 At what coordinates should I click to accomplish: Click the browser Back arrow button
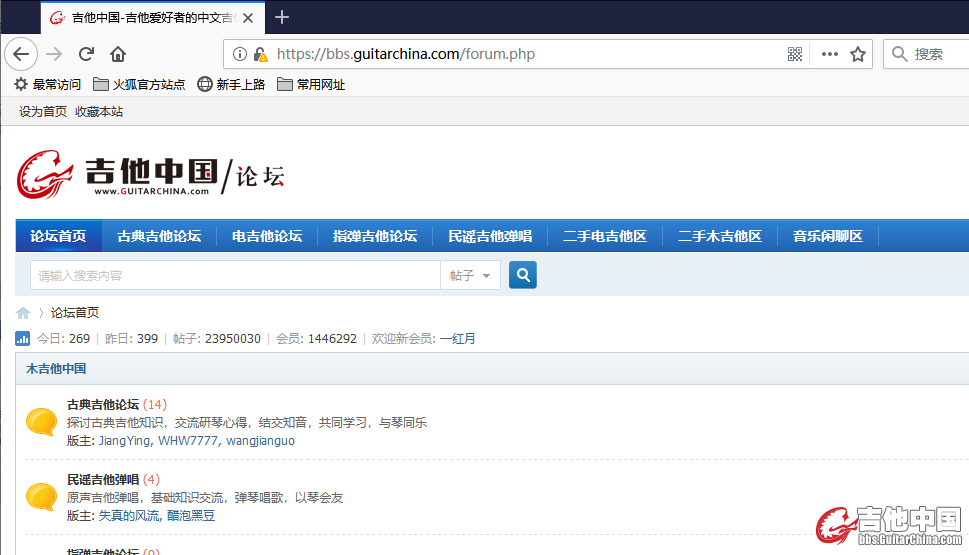point(21,54)
